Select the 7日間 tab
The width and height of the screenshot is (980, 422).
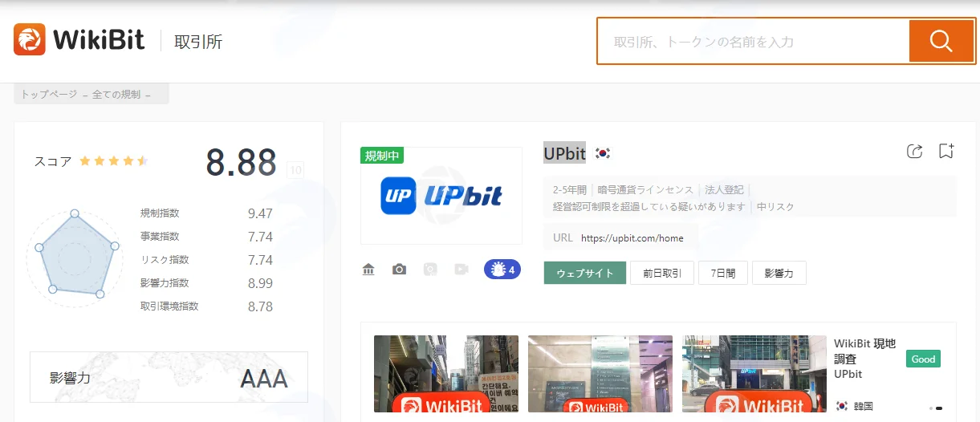(x=723, y=273)
